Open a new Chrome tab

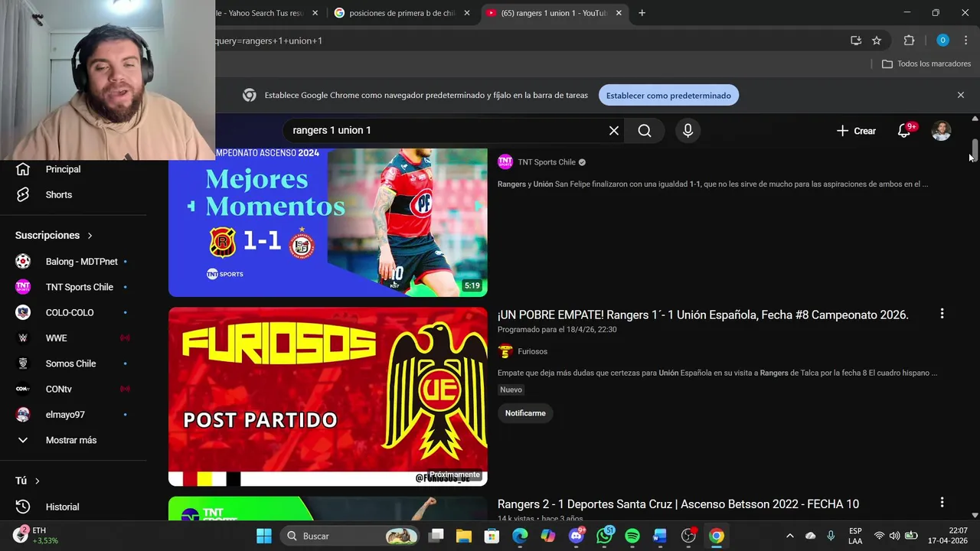(642, 13)
